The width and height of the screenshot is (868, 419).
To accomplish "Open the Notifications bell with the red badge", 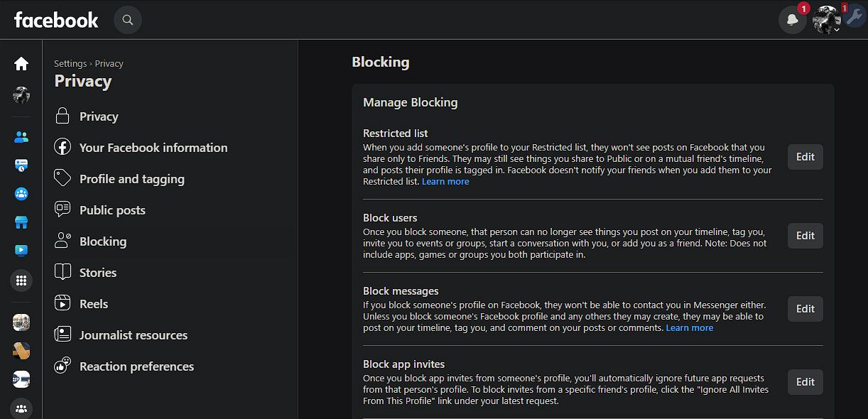I will (x=793, y=20).
